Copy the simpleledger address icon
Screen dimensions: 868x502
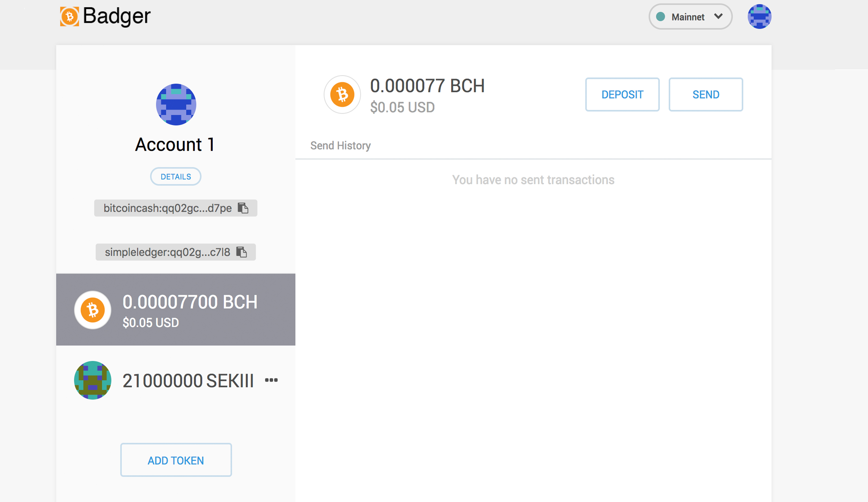click(242, 252)
